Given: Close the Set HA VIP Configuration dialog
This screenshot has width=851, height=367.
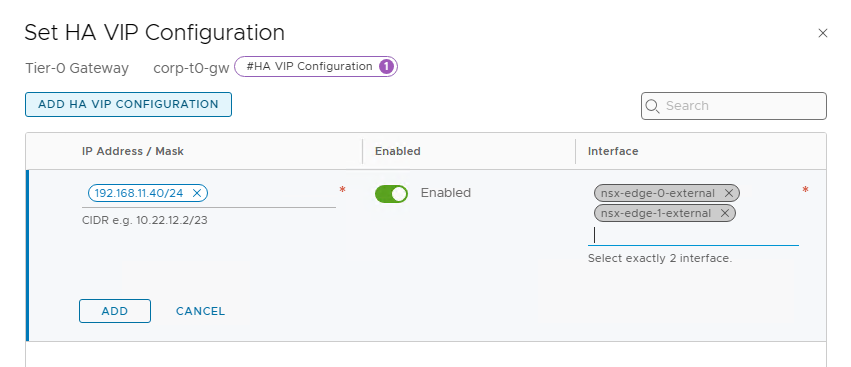Looking at the screenshot, I should click(822, 33).
